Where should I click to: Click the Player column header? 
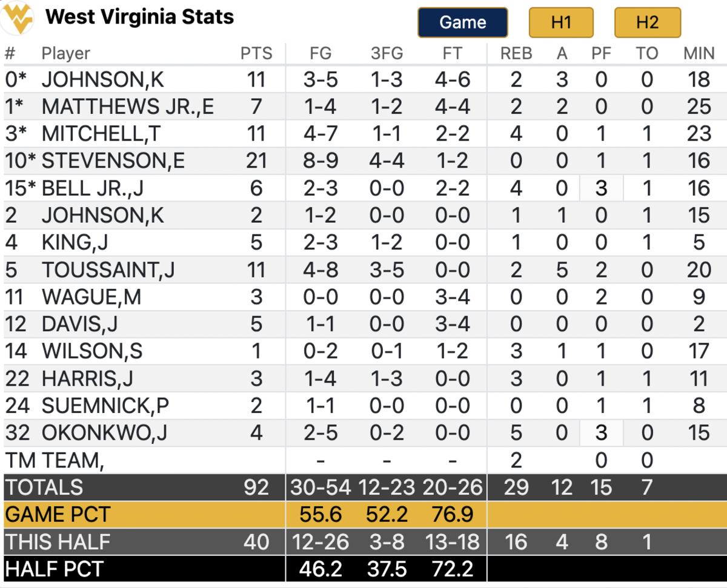[x=65, y=53]
